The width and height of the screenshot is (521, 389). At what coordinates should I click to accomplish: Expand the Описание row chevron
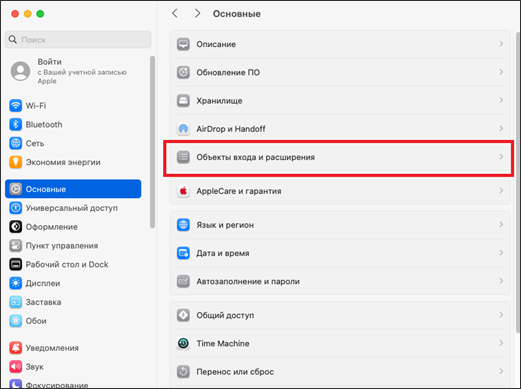coord(501,44)
